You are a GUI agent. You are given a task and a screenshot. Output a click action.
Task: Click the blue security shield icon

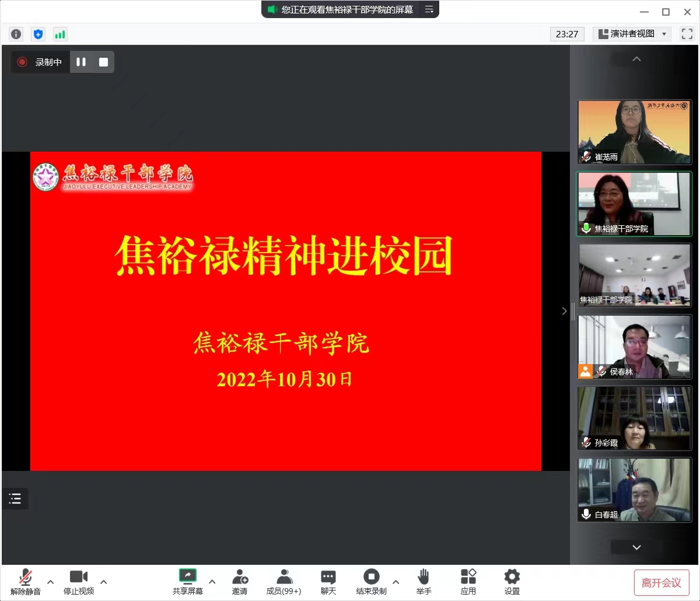coord(38,34)
